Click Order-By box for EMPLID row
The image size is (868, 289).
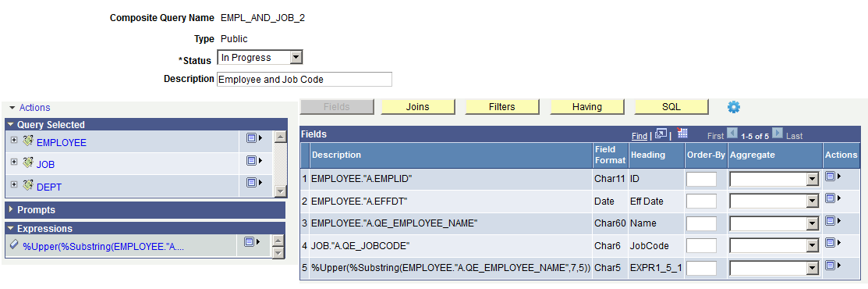[701, 179]
